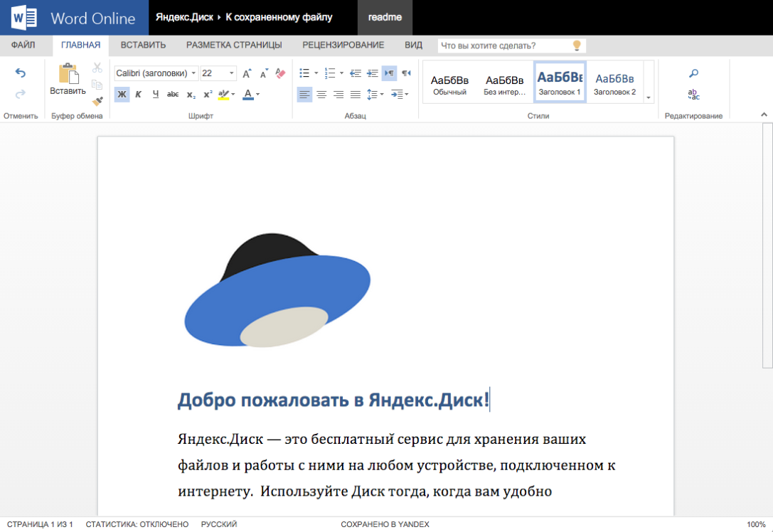
Task: Select the Format Painter brush icon
Action: tap(97, 101)
